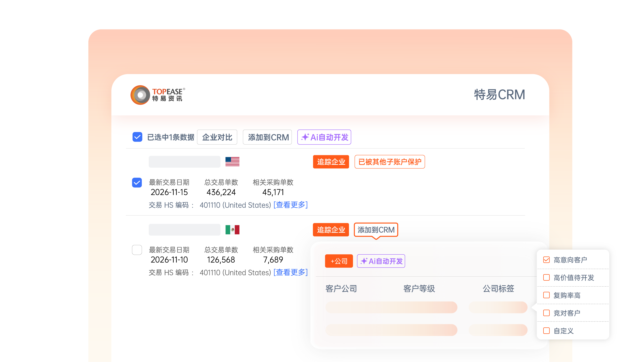Uncheck the 高意向客户 tag checkbox
This screenshot has width=644, height=362.
pos(546,260)
